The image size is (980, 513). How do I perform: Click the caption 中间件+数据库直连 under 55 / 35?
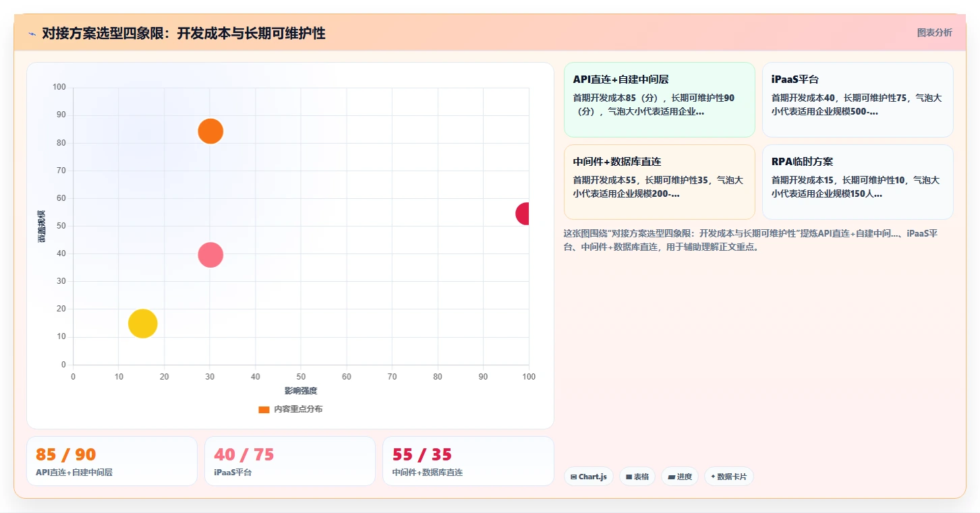(x=428, y=473)
